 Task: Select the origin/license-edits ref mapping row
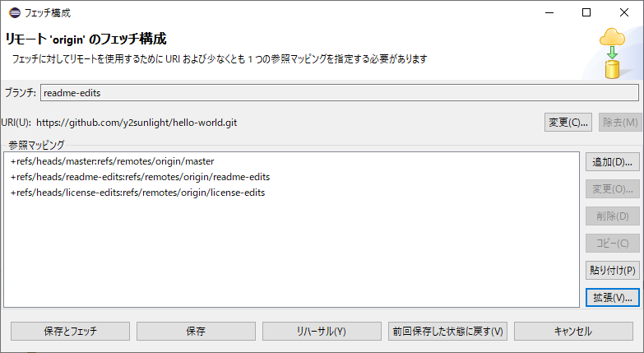138,193
